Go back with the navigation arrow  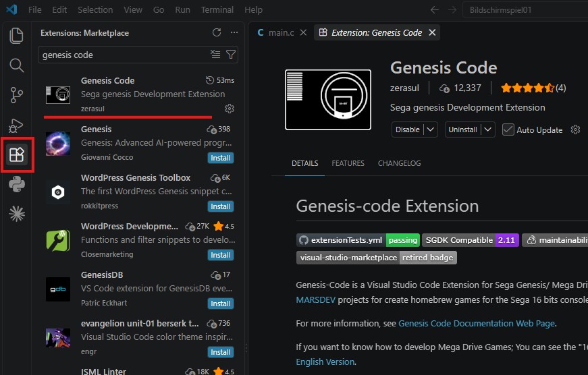tap(435, 9)
